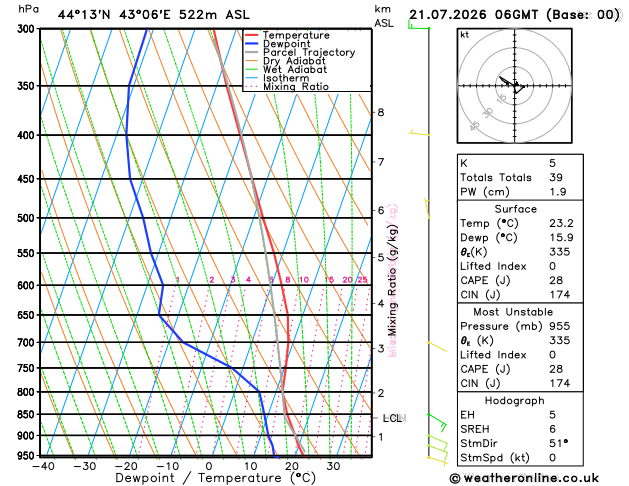629x486 pixels.
Task: Click the 500 hPa pressure label
Action: (28, 218)
